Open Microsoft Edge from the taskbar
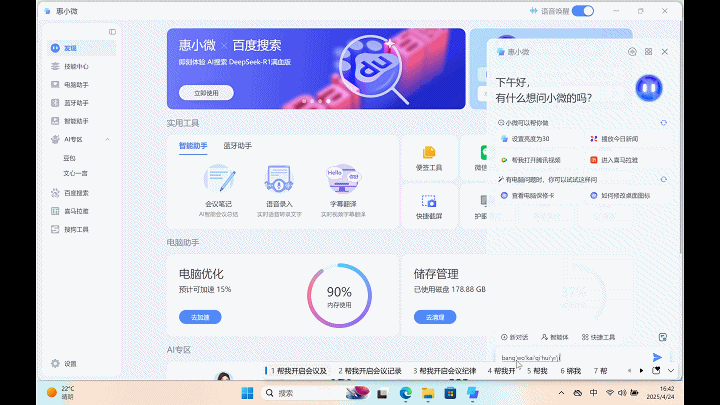The image size is (720, 405). [x=405, y=393]
